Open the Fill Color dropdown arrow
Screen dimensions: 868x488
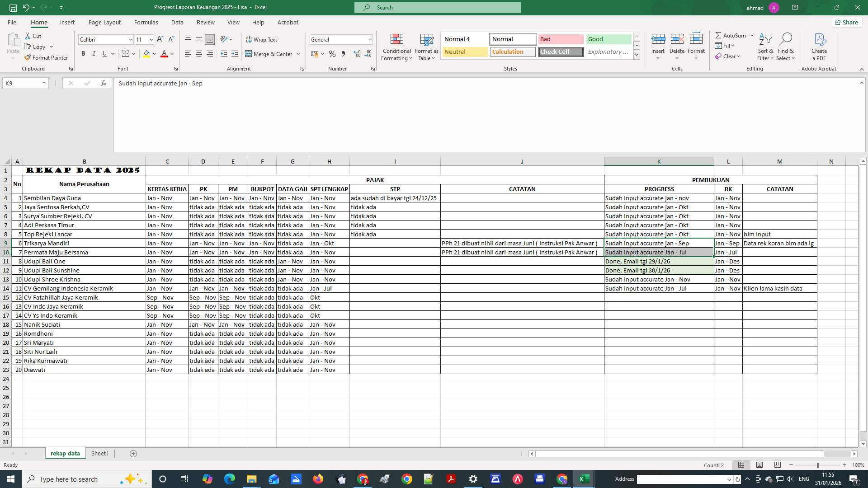154,54
